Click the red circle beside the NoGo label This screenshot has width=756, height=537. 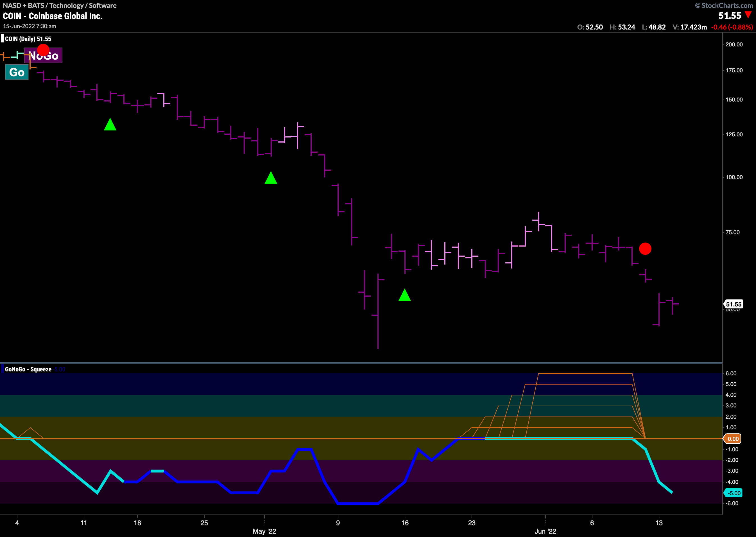(43, 50)
